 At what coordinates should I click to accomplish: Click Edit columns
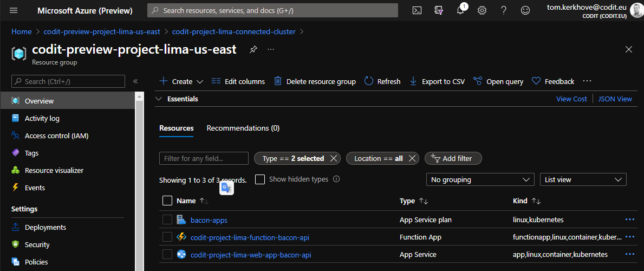click(x=238, y=81)
